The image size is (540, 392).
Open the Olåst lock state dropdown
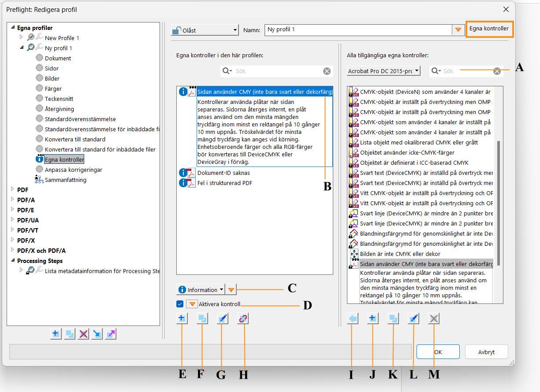tap(205, 30)
